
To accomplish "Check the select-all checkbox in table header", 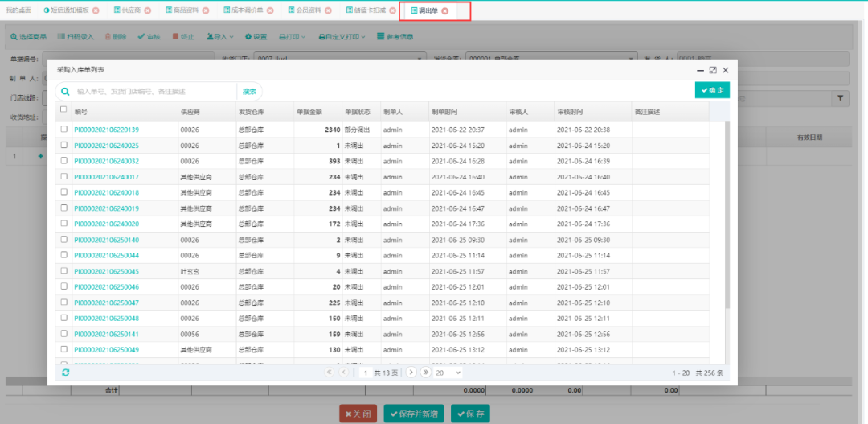I will point(63,110).
